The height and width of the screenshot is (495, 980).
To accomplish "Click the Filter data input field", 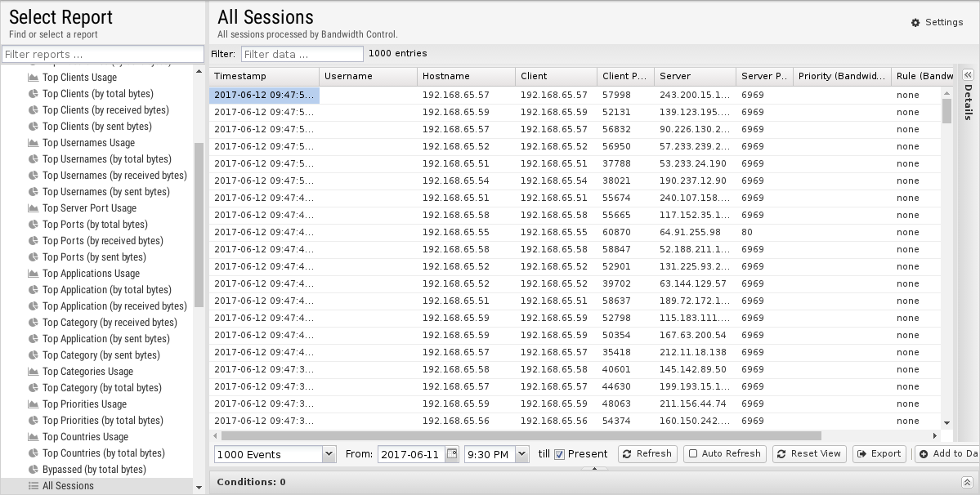I will click(x=302, y=54).
